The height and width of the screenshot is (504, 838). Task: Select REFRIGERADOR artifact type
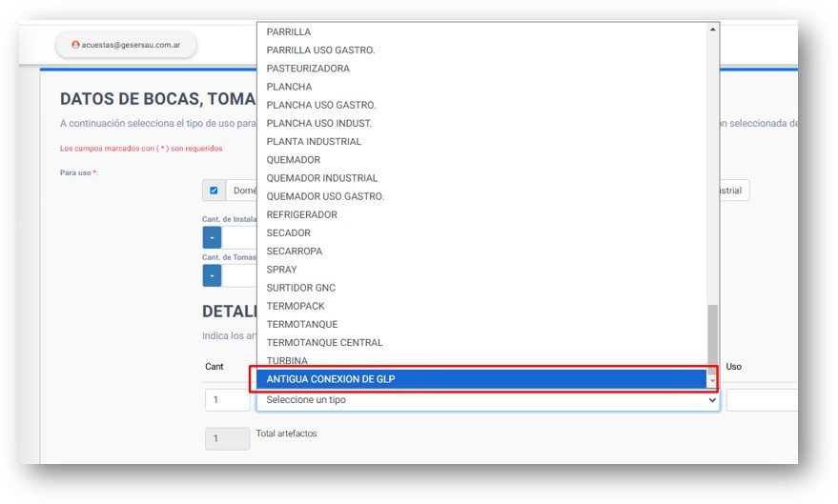pos(302,214)
